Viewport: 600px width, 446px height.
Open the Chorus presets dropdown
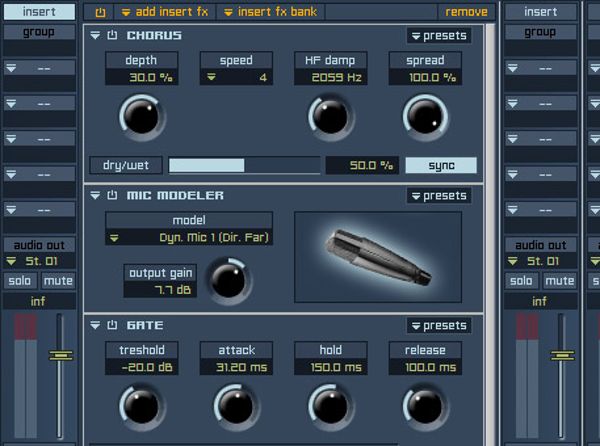[439, 36]
